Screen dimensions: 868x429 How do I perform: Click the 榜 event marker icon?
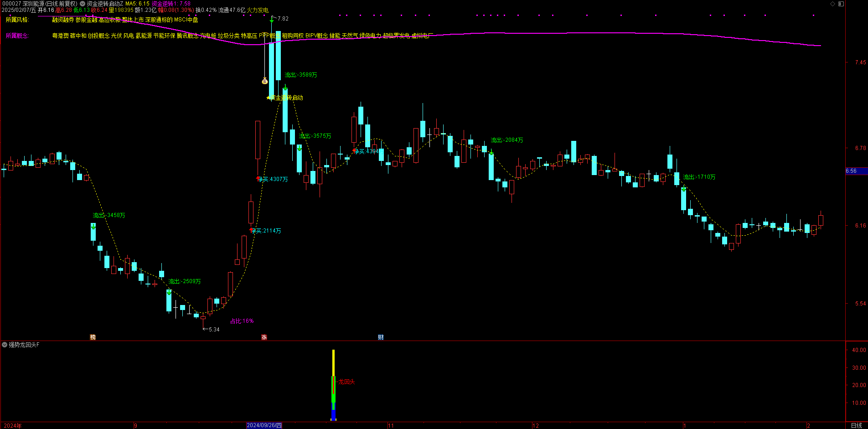tap(93, 337)
